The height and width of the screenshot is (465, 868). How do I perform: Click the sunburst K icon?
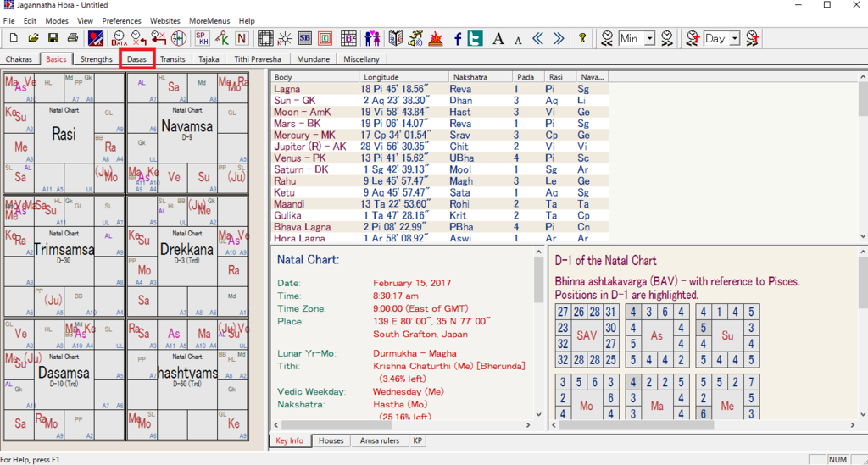285,38
